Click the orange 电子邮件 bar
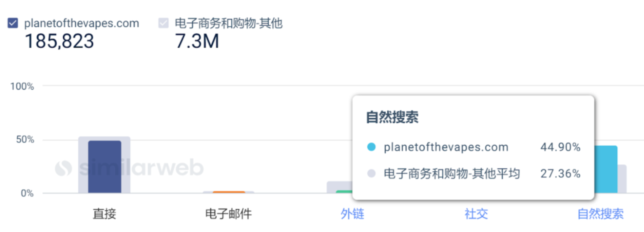 coord(229,192)
